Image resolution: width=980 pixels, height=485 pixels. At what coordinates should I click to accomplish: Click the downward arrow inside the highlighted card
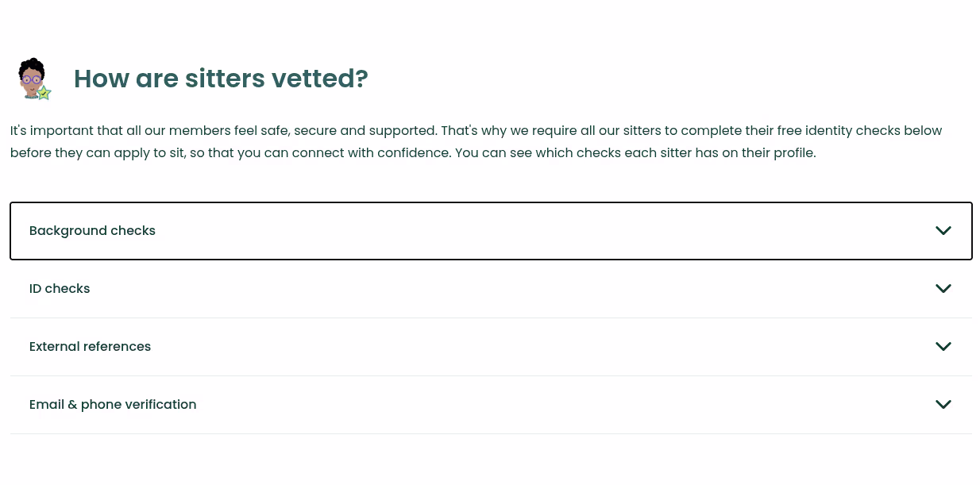tap(943, 230)
